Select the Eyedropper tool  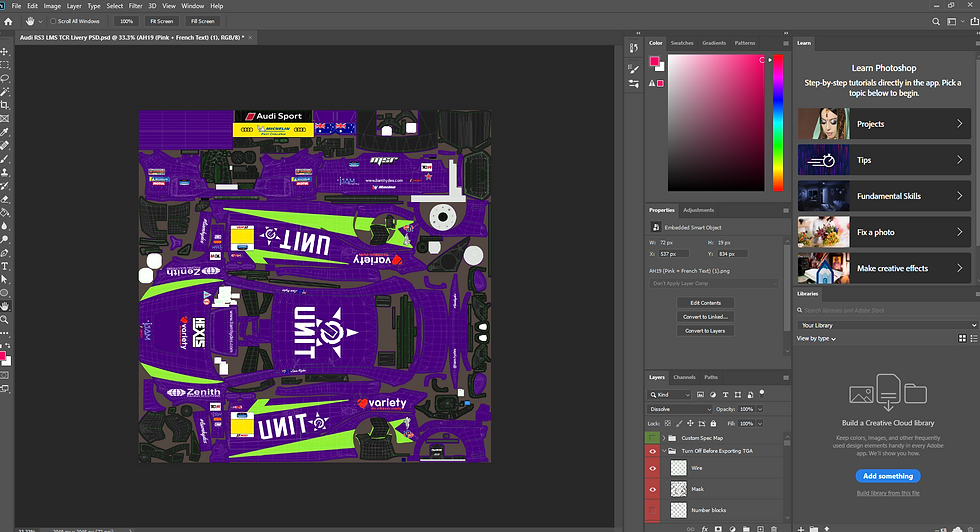tap(4, 132)
